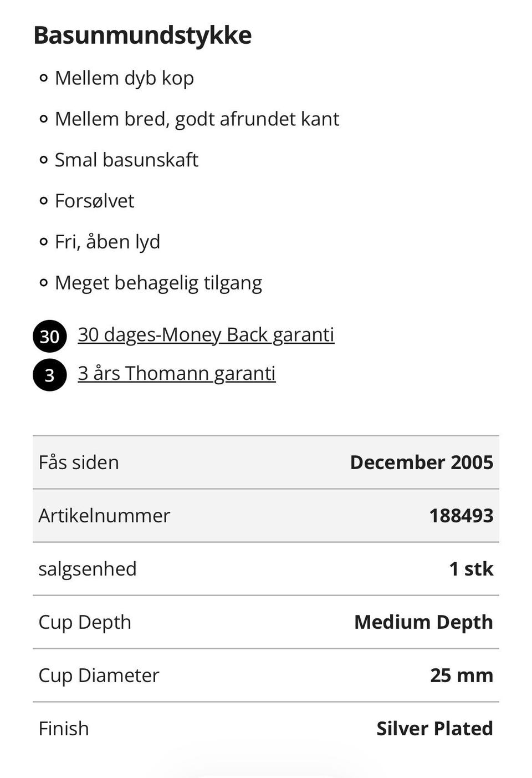Click the black circular 30 badge icon
The height and width of the screenshot is (778, 532).
49,336
